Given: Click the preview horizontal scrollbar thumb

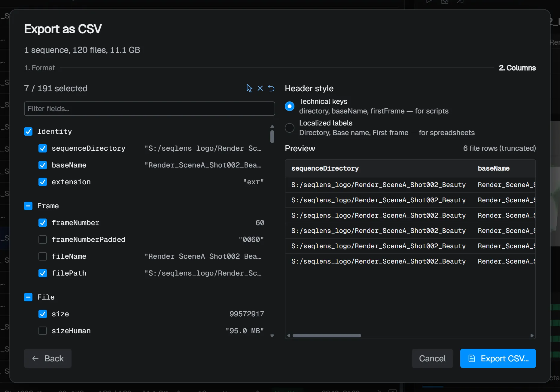Looking at the screenshot, I should (327, 336).
